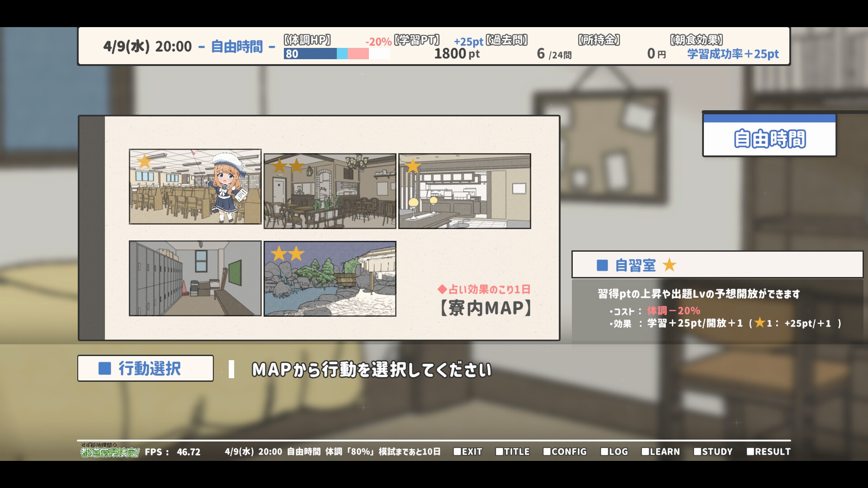Select the locker storage room thumbnail
The width and height of the screenshot is (868, 488).
point(195,278)
